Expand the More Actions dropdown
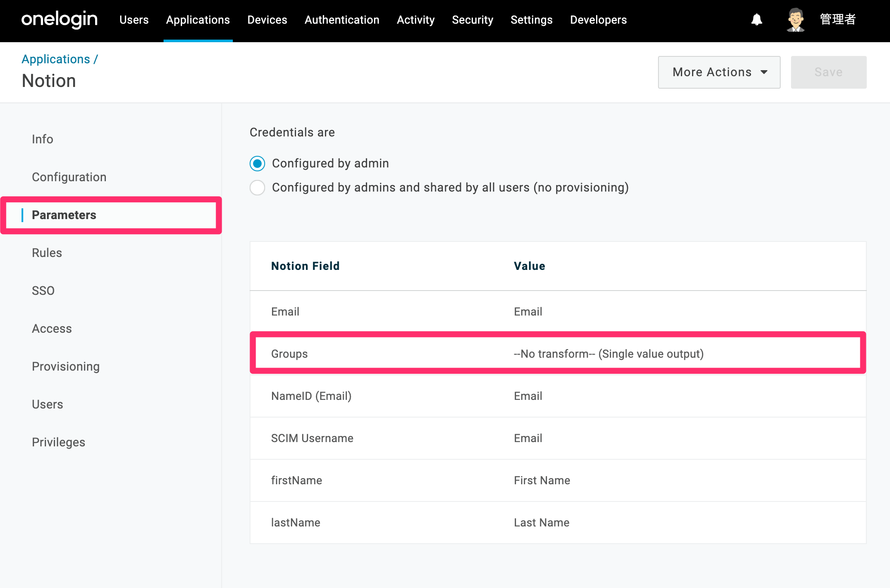Image resolution: width=890 pixels, height=588 pixels. (719, 72)
